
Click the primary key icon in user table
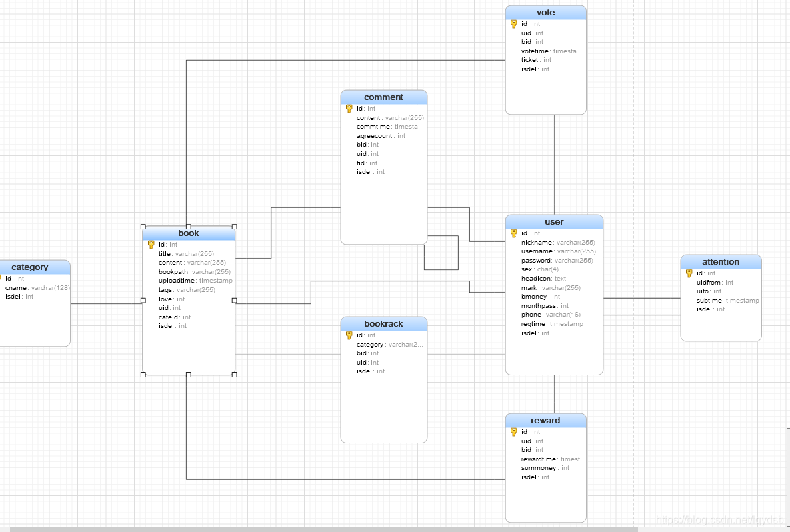click(513, 233)
